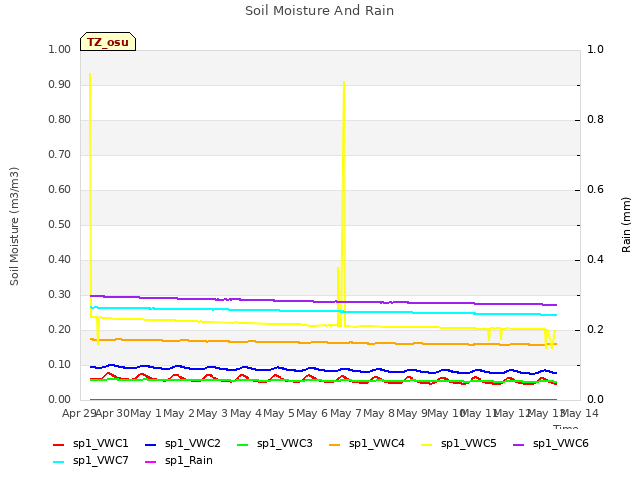
Task: Click the 0.00 left axis tick label
Action: [x=60, y=400]
